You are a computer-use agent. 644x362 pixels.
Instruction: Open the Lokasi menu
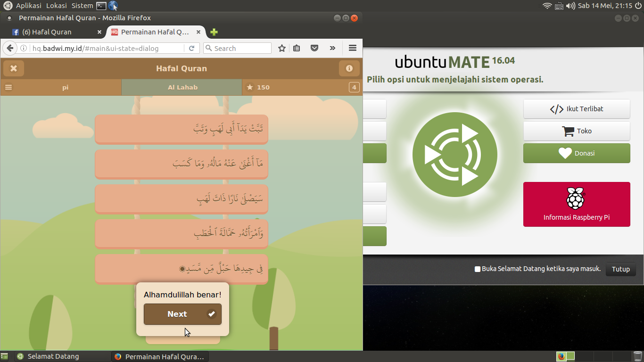56,6
